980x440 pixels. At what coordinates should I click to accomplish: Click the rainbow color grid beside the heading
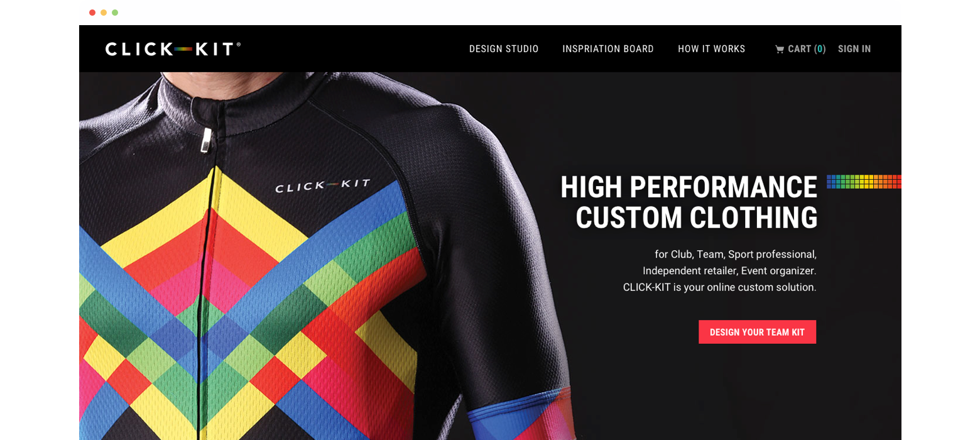pyautogui.click(x=864, y=182)
